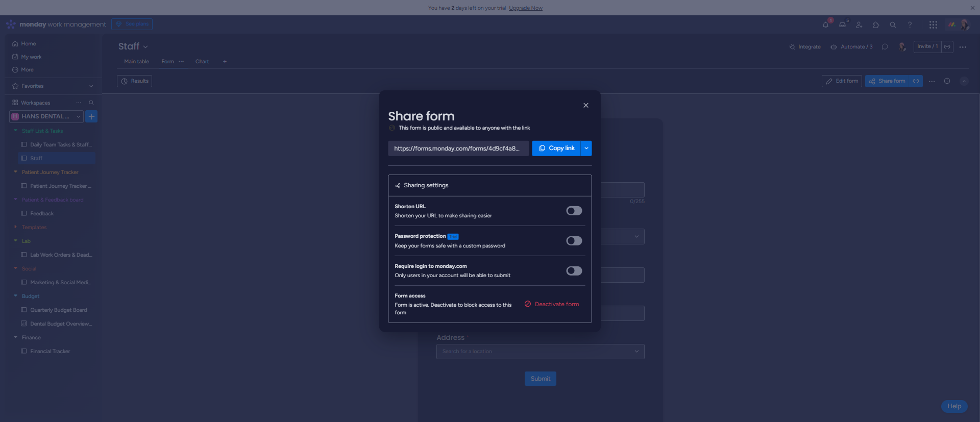Dismiss the trial banner
Viewport: 980px width, 422px height.
point(972,8)
